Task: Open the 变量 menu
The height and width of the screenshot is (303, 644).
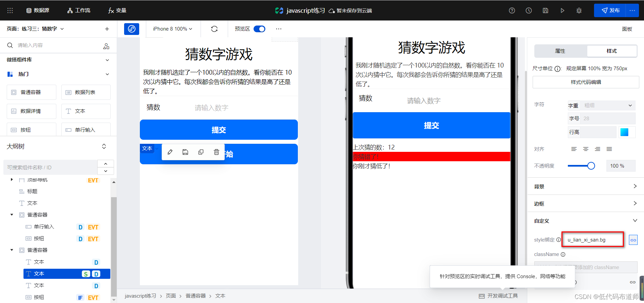Action: (x=117, y=10)
